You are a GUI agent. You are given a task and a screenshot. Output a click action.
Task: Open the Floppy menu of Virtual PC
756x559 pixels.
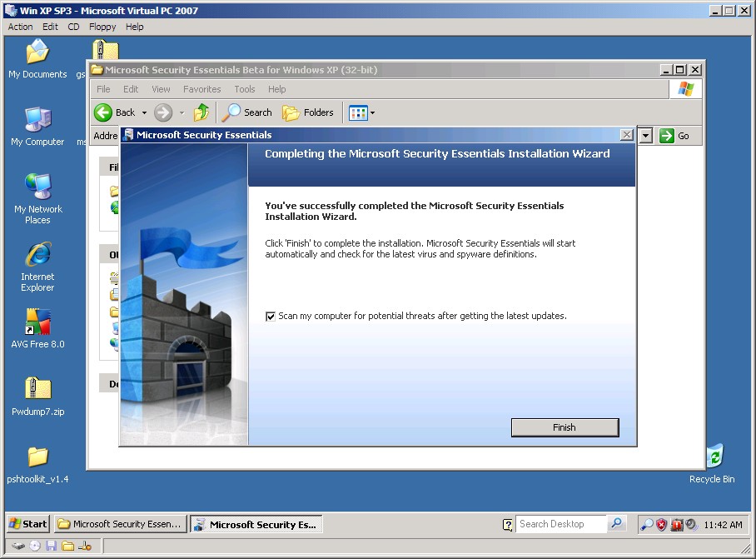coord(102,27)
